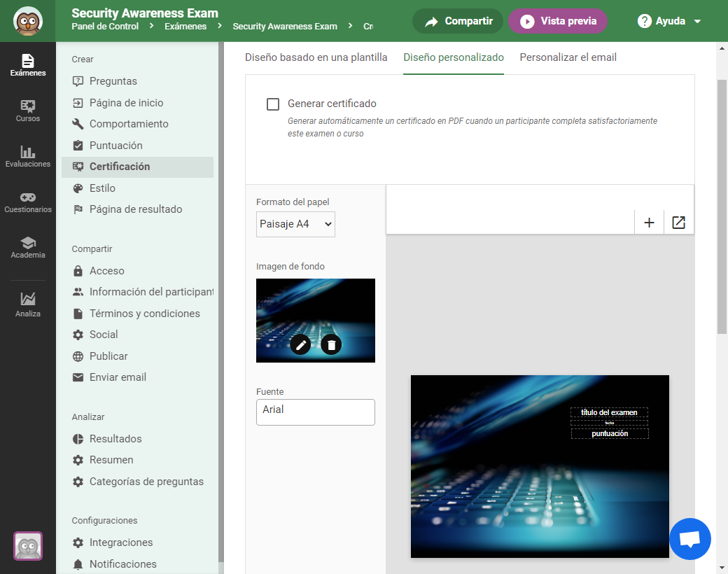This screenshot has width=728, height=574.
Task: Switch to Diseño basado en una plantilla tab
Action: (x=316, y=57)
